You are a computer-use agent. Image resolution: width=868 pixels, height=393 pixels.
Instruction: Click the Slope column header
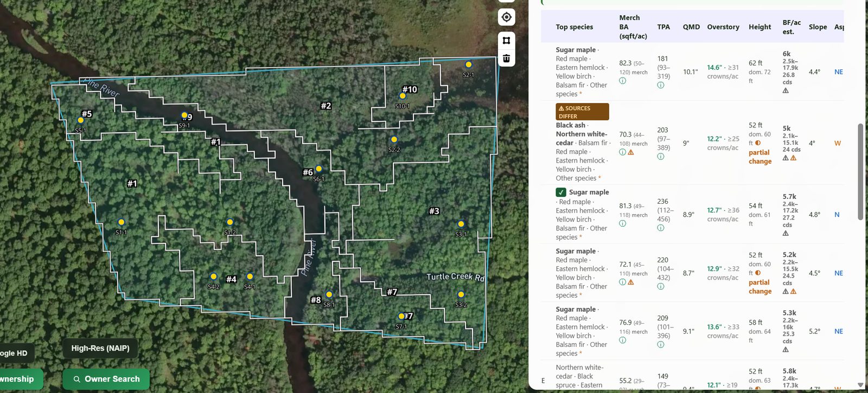[818, 27]
